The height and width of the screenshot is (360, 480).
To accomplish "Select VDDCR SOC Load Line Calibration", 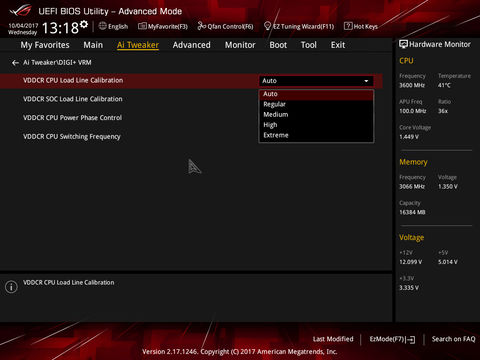I will click(73, 99).
